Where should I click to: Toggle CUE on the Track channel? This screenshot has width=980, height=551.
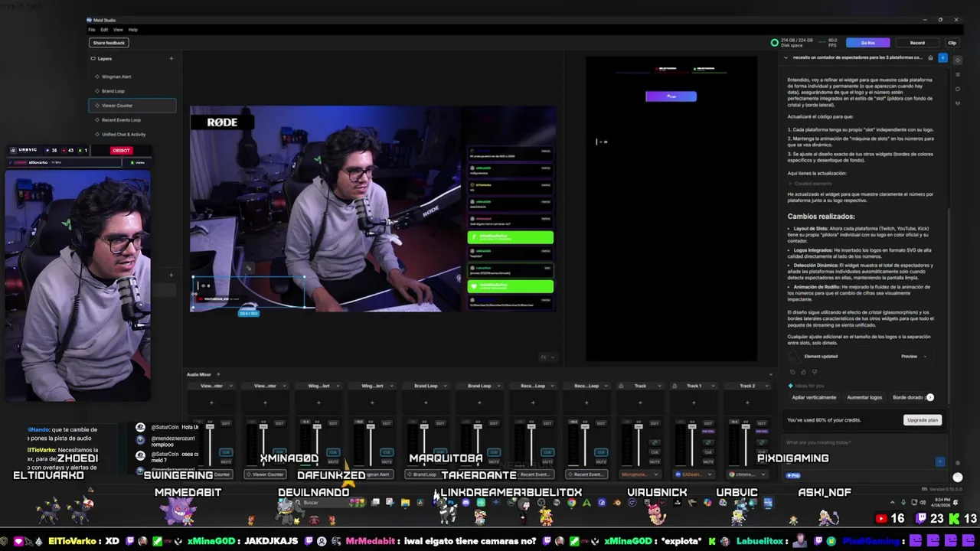tap(655, 452)
